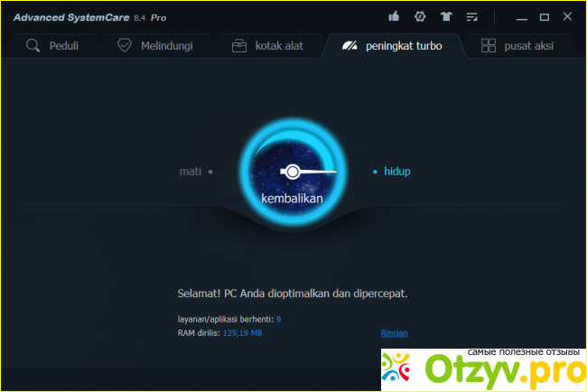
Task: Open the refresh/update icon in title bar
Action: [420, 16]
